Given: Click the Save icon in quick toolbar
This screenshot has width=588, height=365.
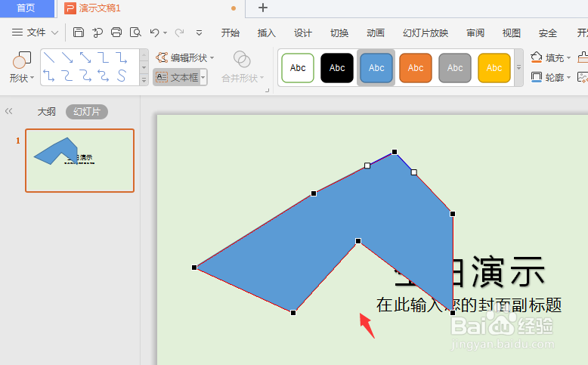Looking at the screenshot, I should 78,32.
